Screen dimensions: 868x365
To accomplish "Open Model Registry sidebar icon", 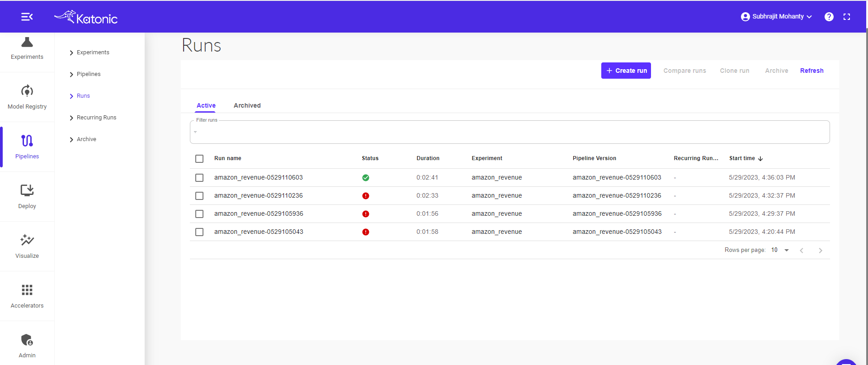I will point(27,91).
